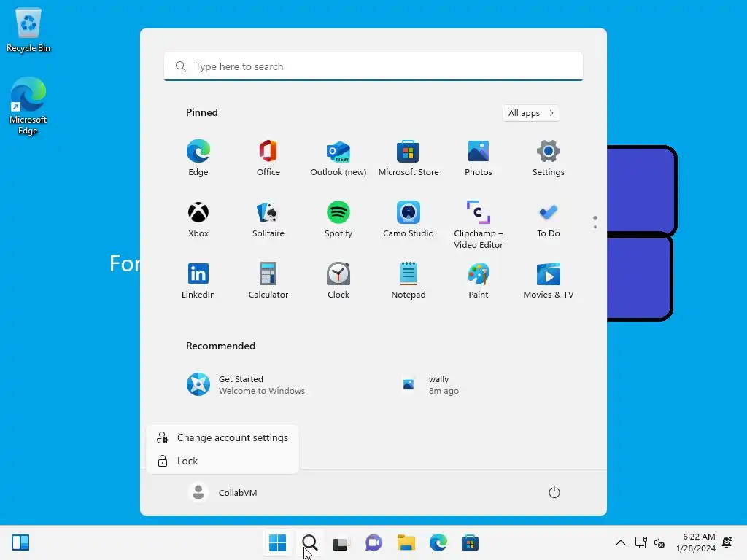Choose Lock from the account menu
The height and width of the screenshot is (560, 747).
222,461
